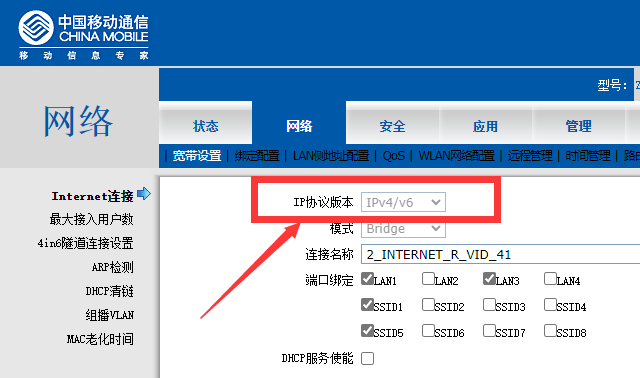Viewport: 640px width, 378px height.
Task: Uncheck the LAN1 port binding
Action: tap(367, 279)
